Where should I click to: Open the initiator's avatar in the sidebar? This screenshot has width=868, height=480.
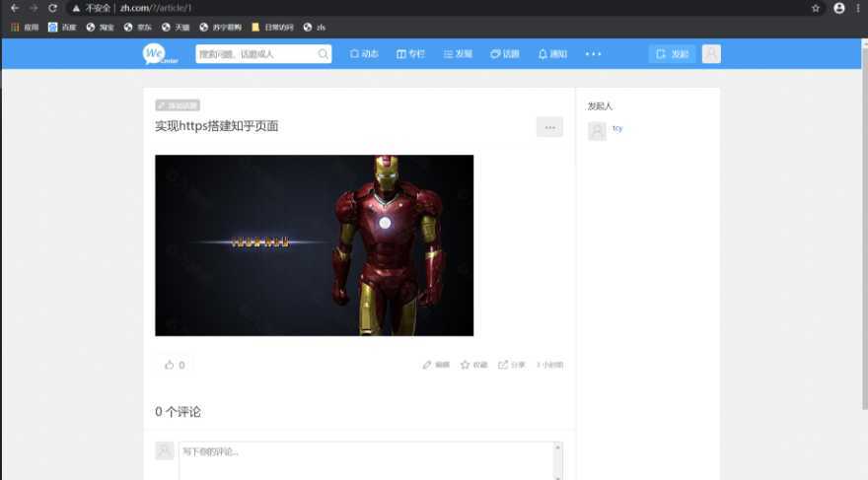click(x=597, y=131)
